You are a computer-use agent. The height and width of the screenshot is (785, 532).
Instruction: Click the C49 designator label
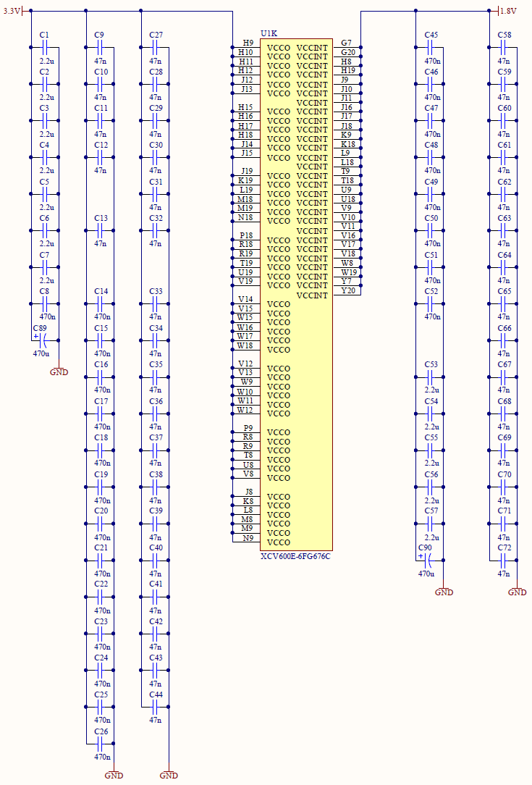(x=431, y=182)
